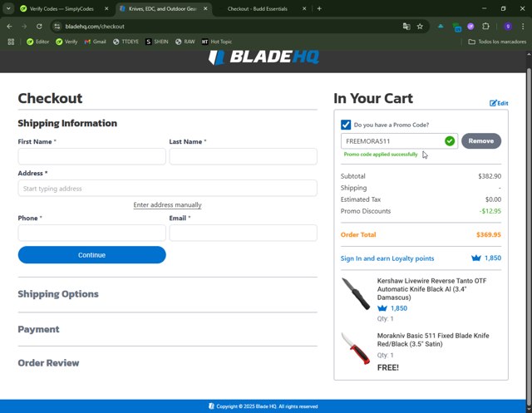Go forward in browser history
The width and height of the screenshot is (532, 413).
pyautogui.click(x=24, y=27)
